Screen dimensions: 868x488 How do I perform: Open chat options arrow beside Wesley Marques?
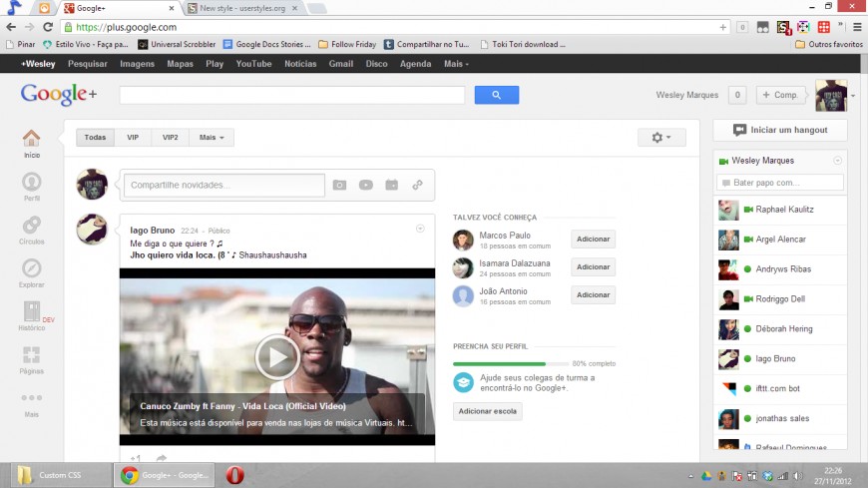[837, 161]
